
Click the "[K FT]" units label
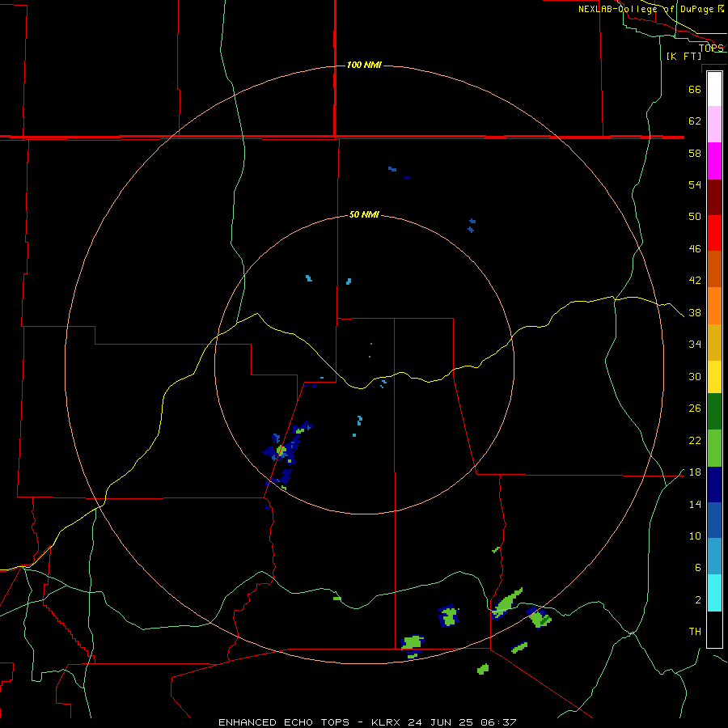pos(684,56)
